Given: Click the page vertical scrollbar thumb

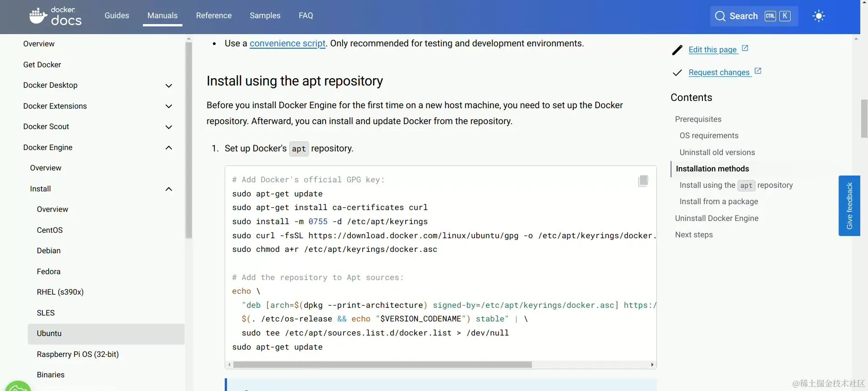Looking at the screenshot, I should pyautogui.click(x=864, y=118).
